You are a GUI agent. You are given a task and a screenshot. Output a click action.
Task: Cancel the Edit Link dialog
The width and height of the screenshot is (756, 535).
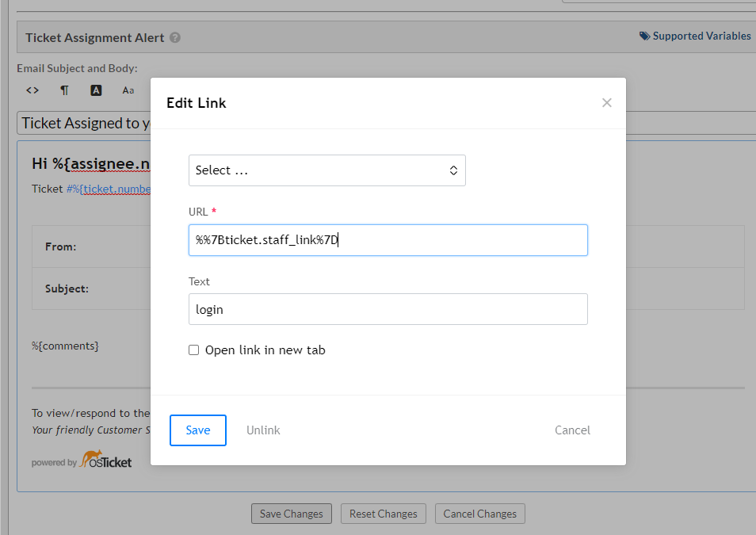click(x=572, y=430)
